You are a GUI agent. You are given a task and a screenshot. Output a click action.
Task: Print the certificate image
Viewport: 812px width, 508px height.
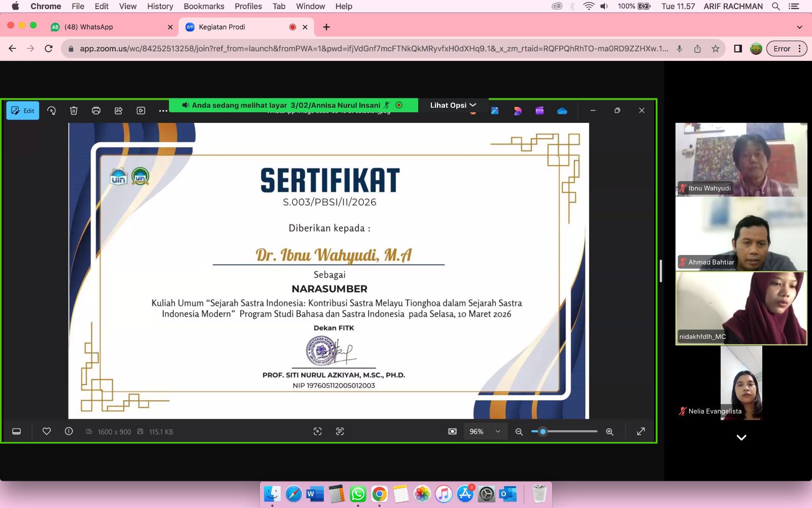(x=96, y=111)
